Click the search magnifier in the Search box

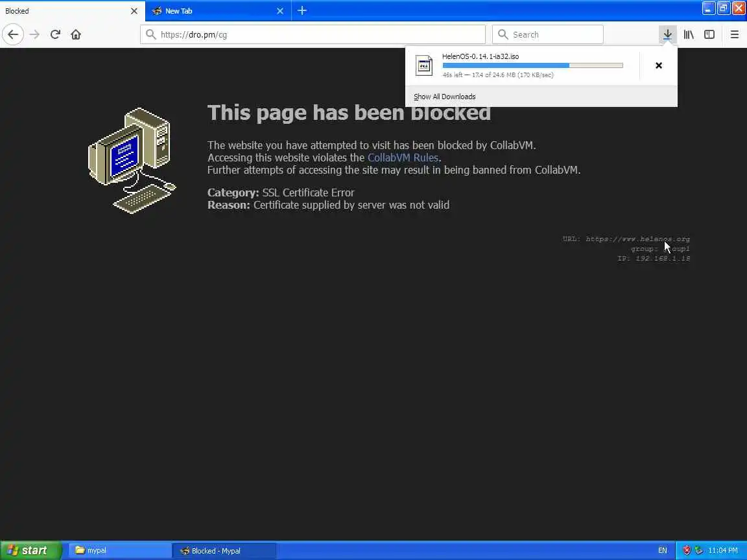pos(503,34)
